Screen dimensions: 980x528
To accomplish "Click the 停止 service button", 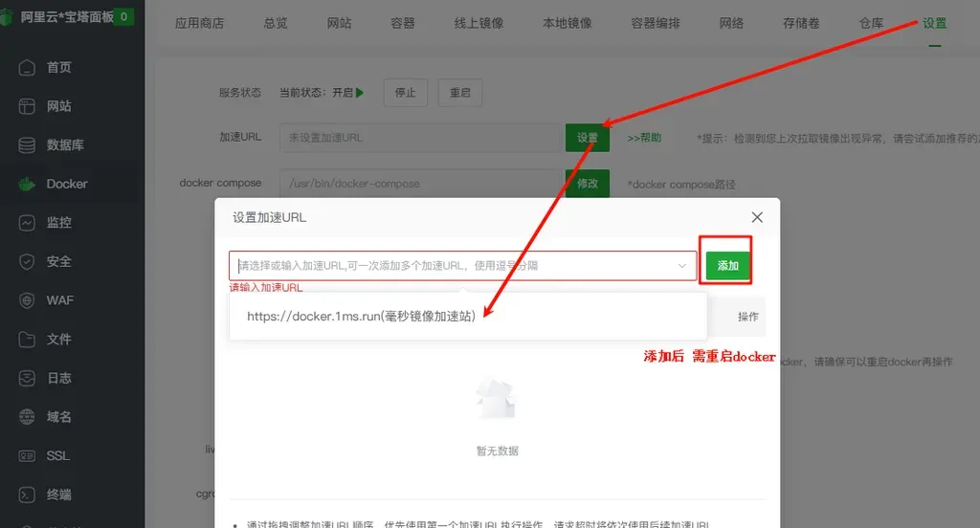I will click(x=405, y=93).
